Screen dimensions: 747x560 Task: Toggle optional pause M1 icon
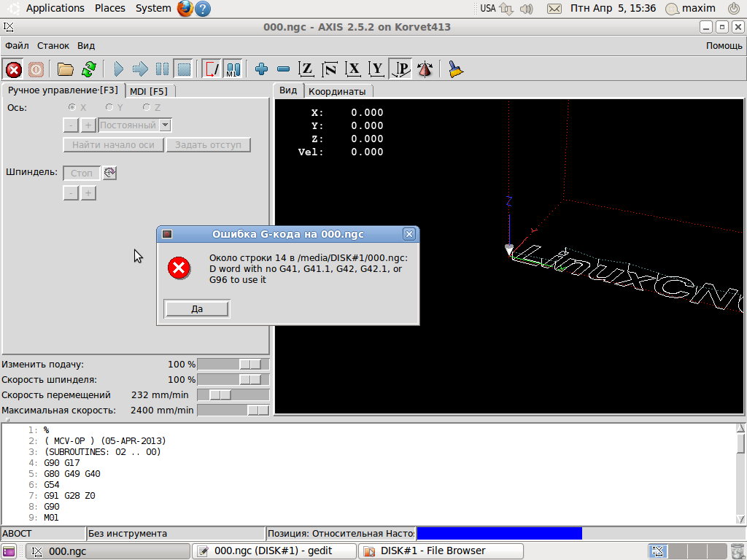(233, 69)
